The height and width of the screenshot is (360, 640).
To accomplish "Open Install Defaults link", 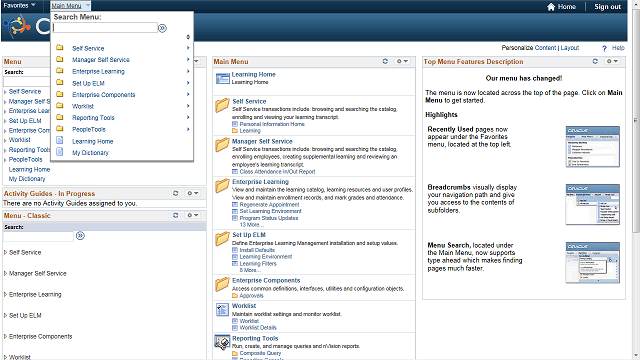I will (257, 250).
